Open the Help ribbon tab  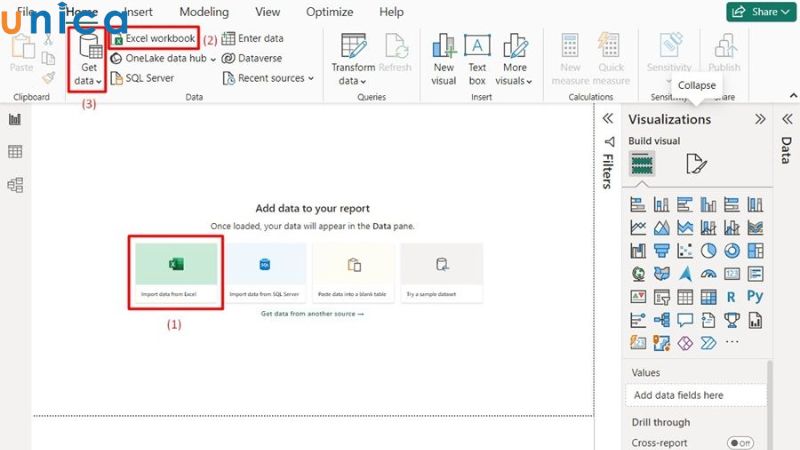pos(391,12)
